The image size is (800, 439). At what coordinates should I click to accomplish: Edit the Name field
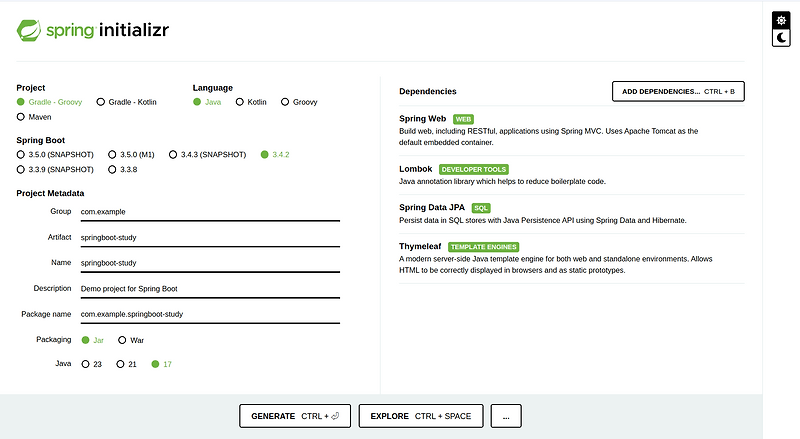coord(210,263)
